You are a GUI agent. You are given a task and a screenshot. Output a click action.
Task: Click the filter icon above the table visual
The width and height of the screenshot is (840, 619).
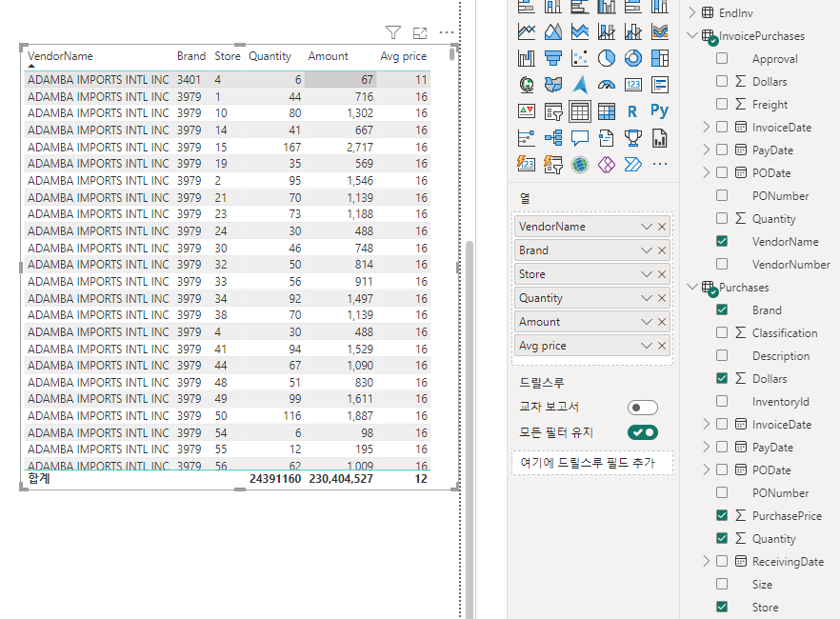click(x=392, y=31)
